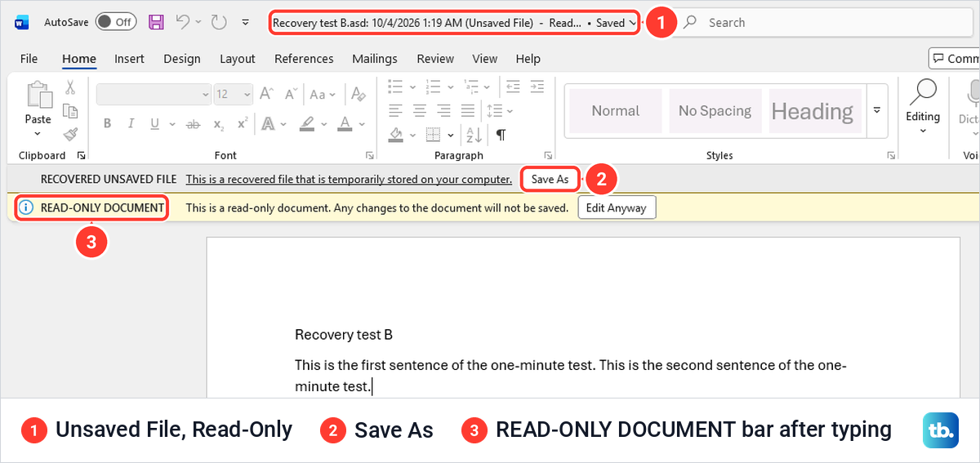Apply the Normal style
This screenshot has width=980, height=463.
click(x=615, y=111)
